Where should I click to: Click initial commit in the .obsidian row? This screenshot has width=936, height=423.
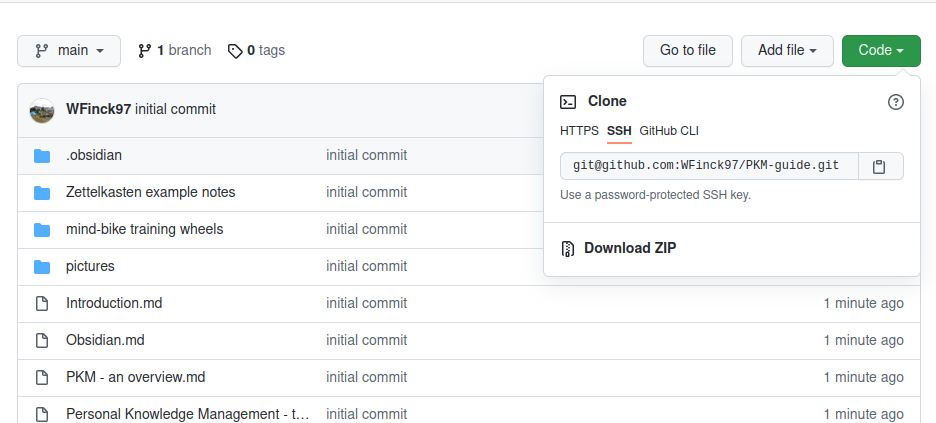tap(367, 155)
